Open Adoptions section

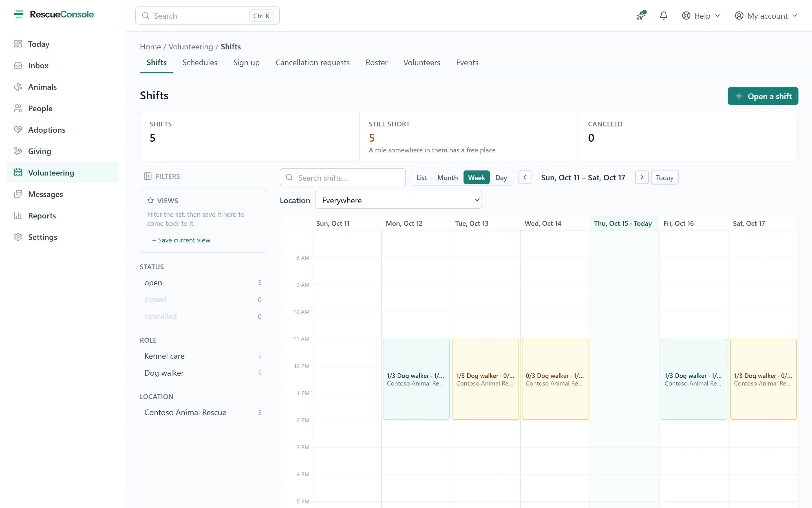63,130
